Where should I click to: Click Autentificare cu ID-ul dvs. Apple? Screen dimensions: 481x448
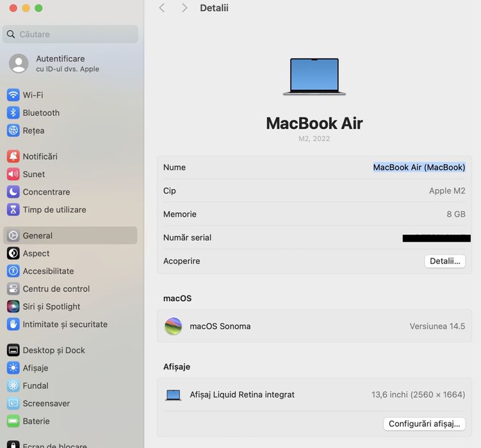coord(67,63)
